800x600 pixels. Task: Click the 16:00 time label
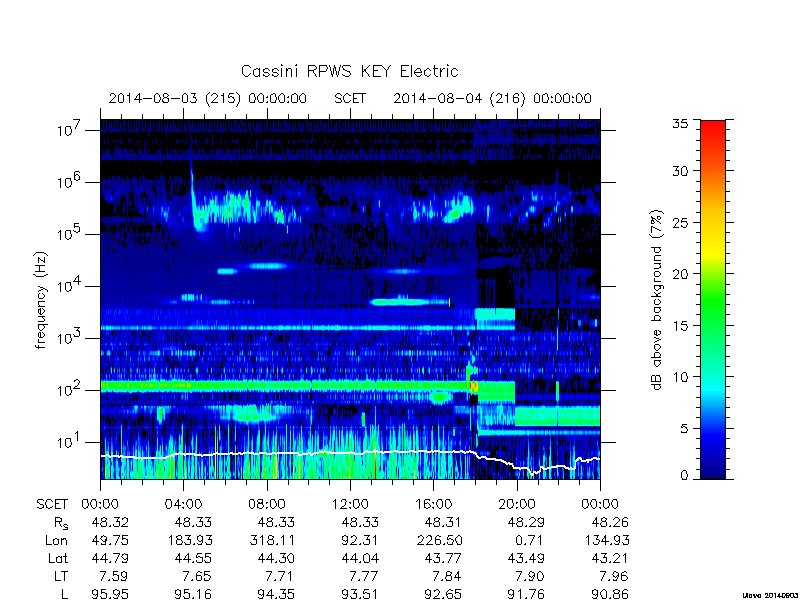[x=433, y=505]
